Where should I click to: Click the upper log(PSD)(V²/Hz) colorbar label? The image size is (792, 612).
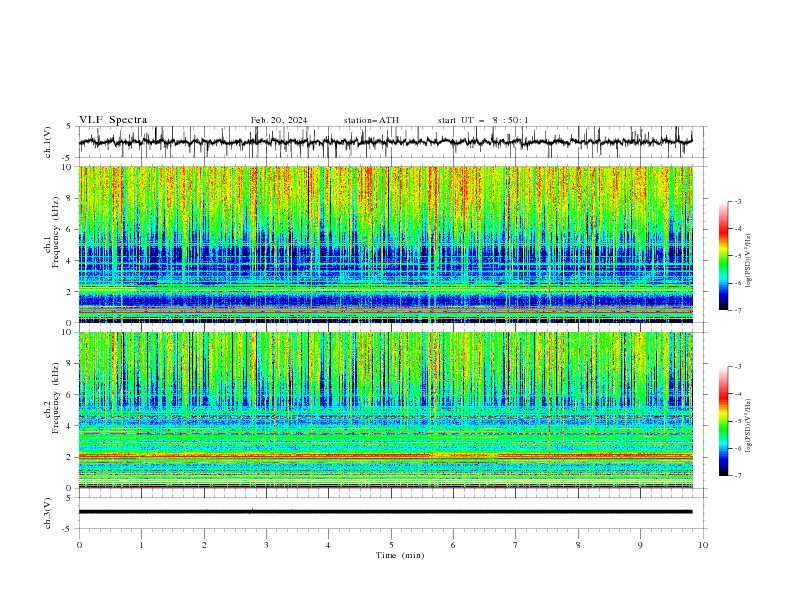pyautogui.click(x=749, y=261)
